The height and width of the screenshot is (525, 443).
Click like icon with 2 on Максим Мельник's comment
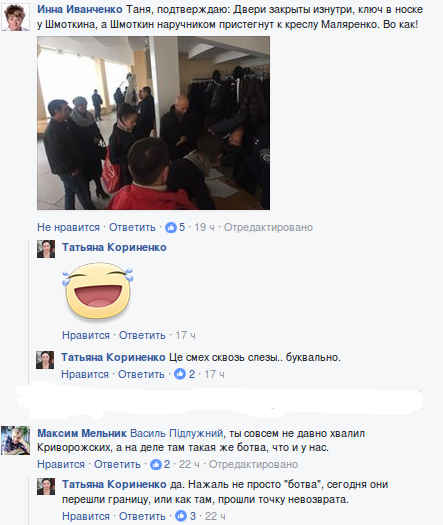156,464
